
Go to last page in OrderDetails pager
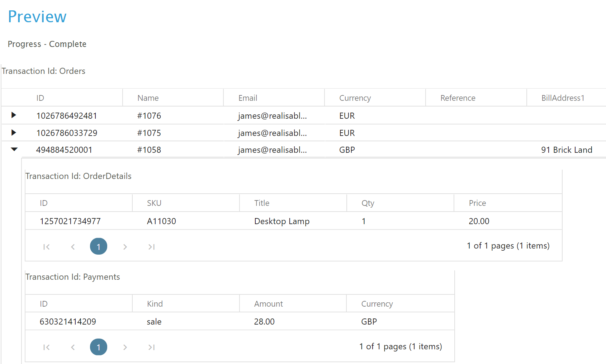[151, 247]
